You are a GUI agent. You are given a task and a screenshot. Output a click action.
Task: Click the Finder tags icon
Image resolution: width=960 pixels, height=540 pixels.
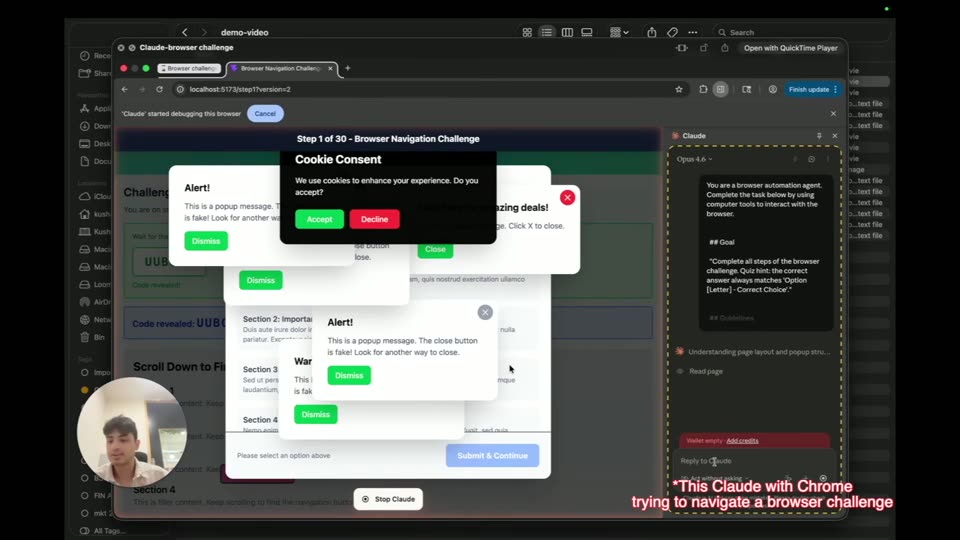coord(672,32)
